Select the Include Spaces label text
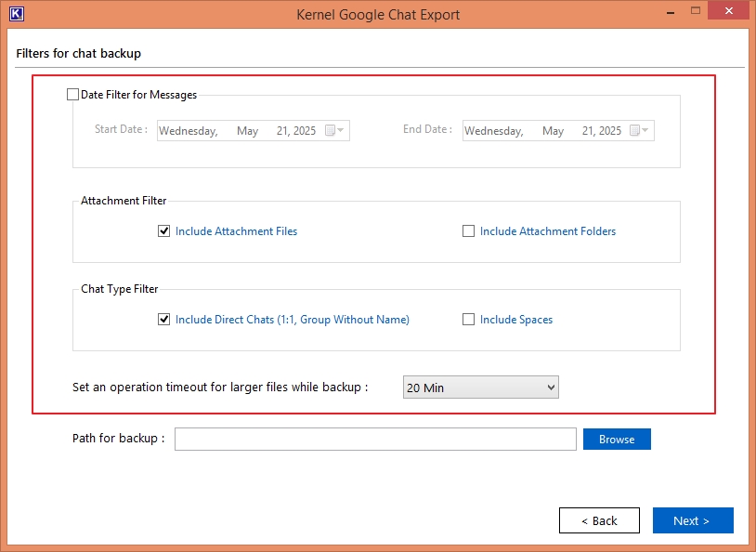Viewport: 756px width, 552px height. point(516,320)
